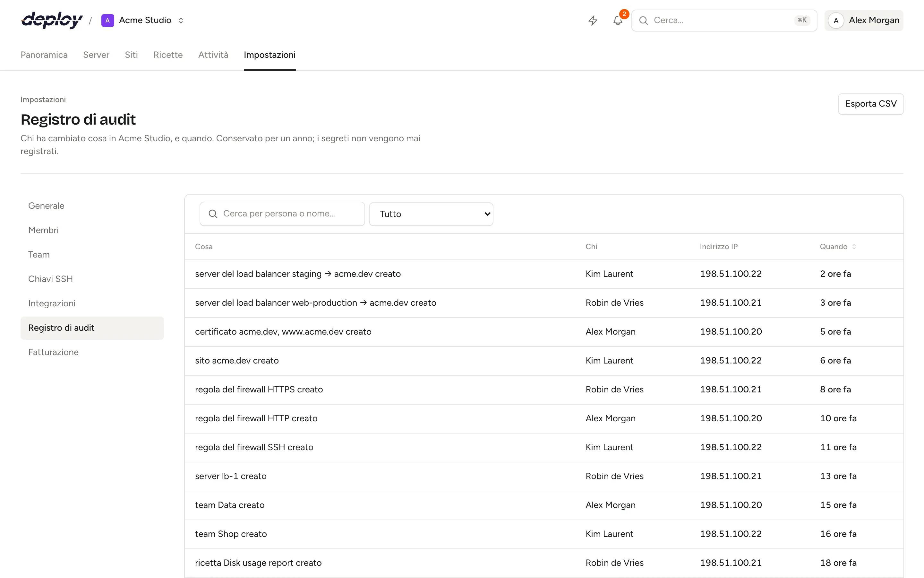Switch to the Server tab

(x=96, y=55)
